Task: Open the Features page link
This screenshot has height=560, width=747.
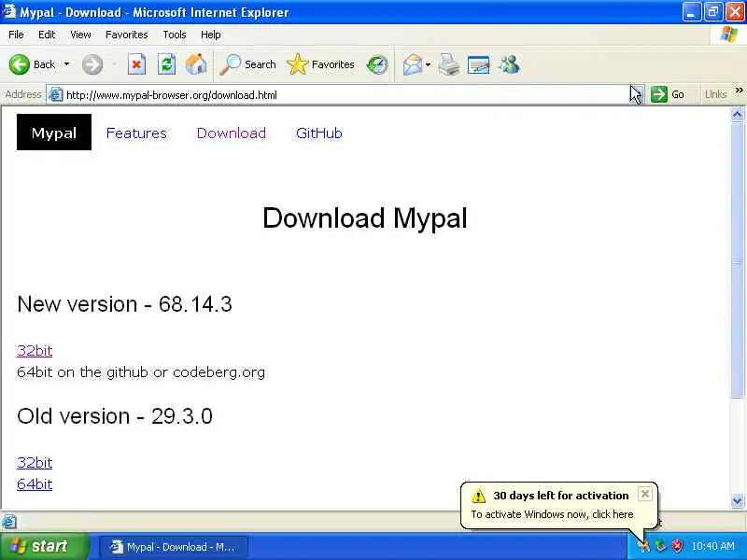Action: [x=136, y=133]
